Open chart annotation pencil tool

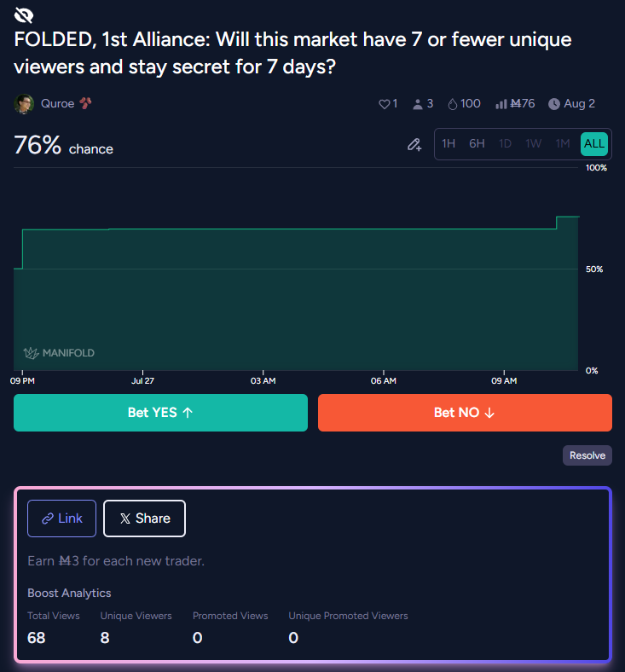pos(414,144)
